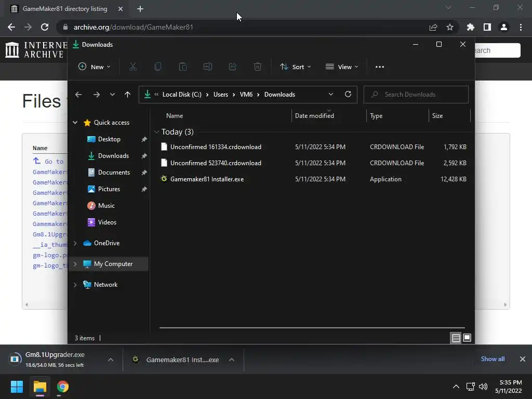Click the Rename icon in Explorer toolbar
The height and width of the screenshot is (399, 532).
pyautogui.click(x=208, y=67)
